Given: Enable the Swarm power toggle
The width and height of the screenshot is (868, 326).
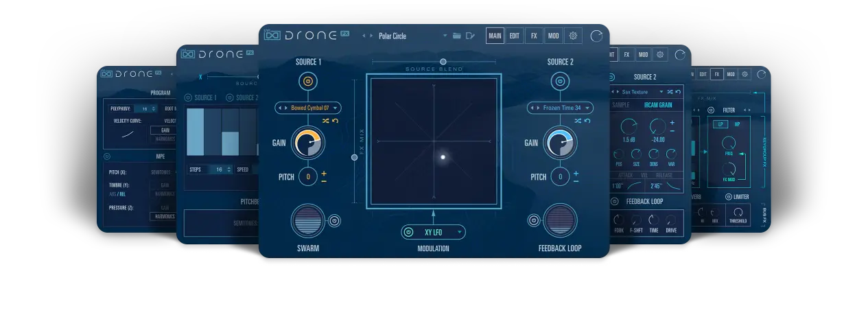Looking at the screenshot, I should tap(334, 220).
